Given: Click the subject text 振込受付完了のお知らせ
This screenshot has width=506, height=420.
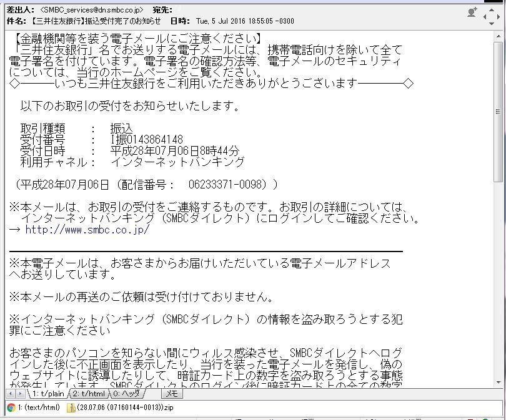Looking at the screenshot, I should pyautogui.click(x=122, y=21).
